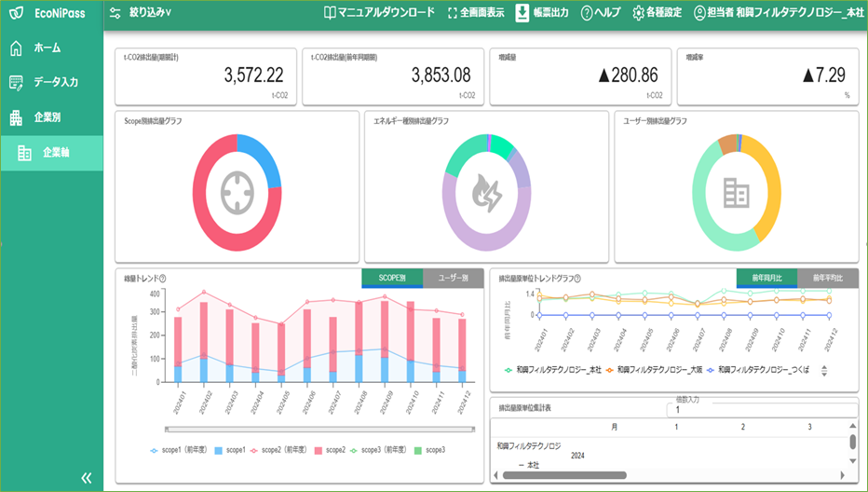This screenshot has height=492, width=868.
Task: Click table horizontal scroll left arrow
Action: click(x=495, y=475)
